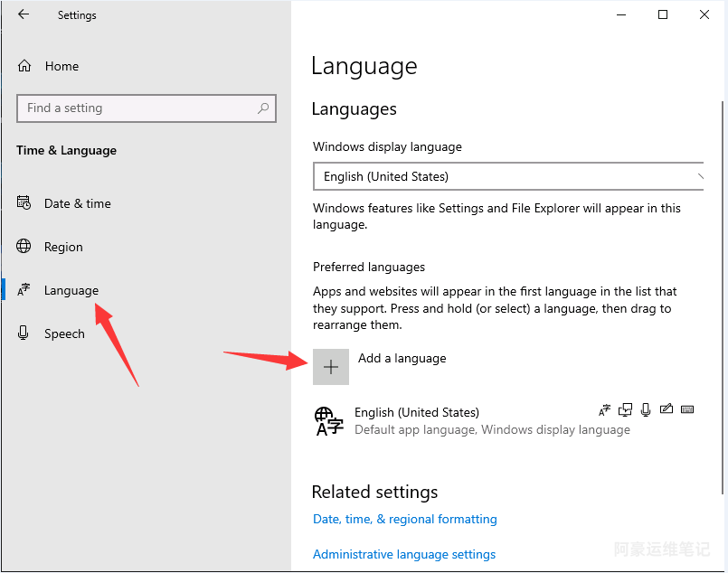Screen dimensions: 728x573
Task: Open the Region settings page
Action: 63,247
